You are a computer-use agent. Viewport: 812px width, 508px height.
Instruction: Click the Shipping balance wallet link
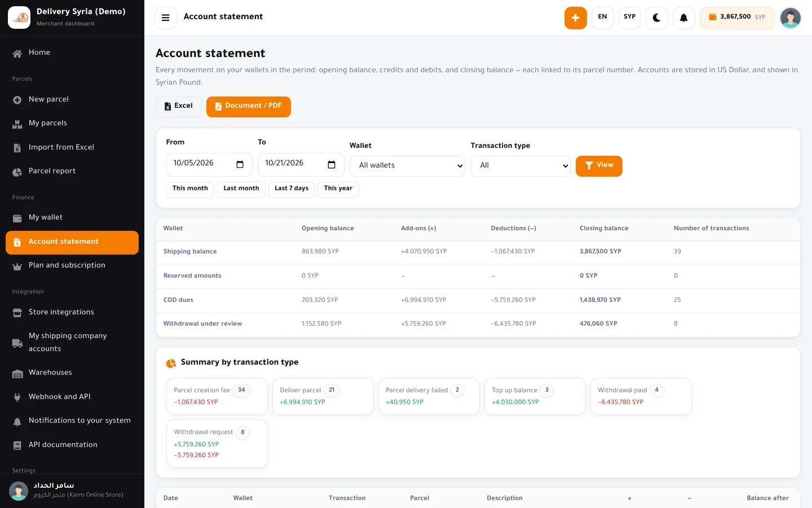pyautogui.click(x=190, y=252)
